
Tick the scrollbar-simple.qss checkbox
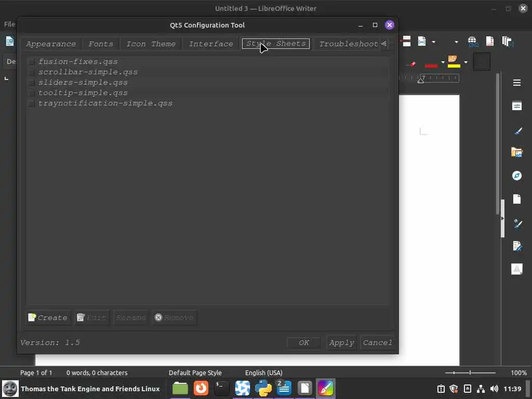pyautogui.click(x=31, y=72)
